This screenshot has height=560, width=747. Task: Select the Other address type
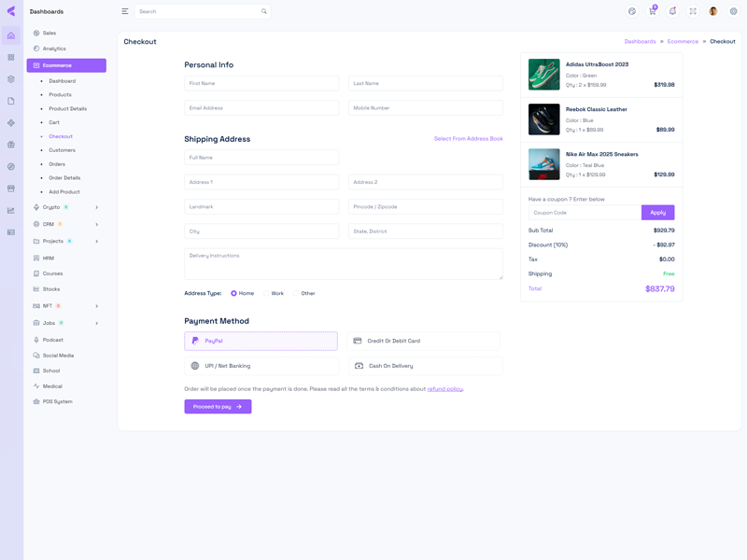click(x=296, y=293)
